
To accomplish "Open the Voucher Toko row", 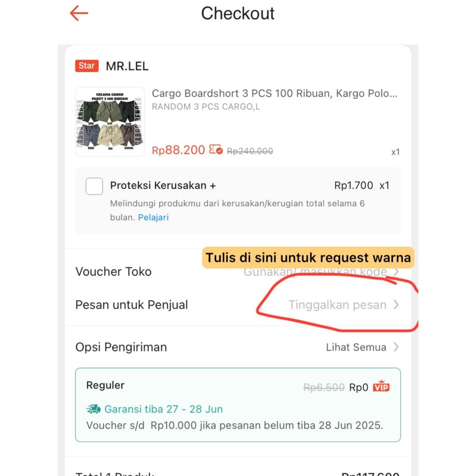I will click(x=238, y=271).
